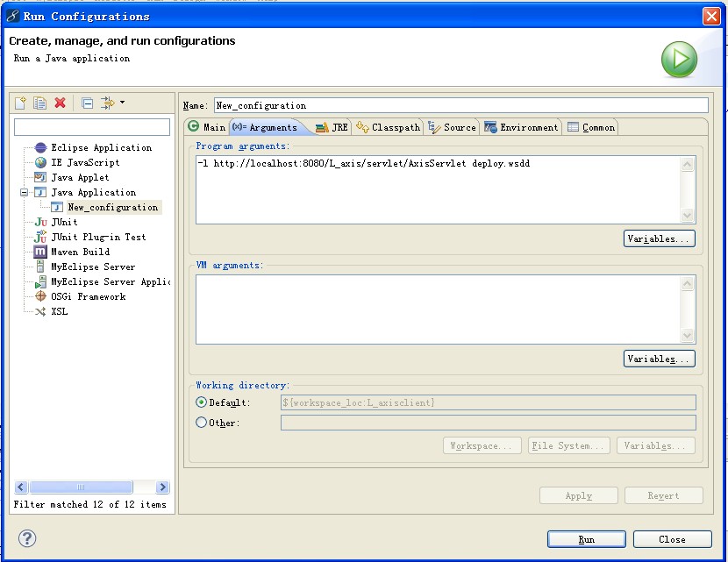Collapse the Java Application tree node
728x562 pixels.
[x=25, y=192]
